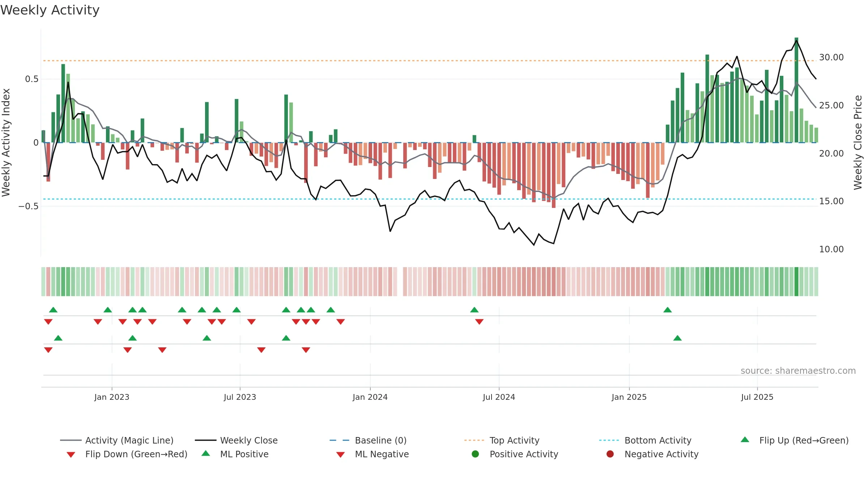The height and width of the screenshot is (488, 868).
Task: Toggle Activity (Magic Line) legend entry
Action: tap(117, 440)
